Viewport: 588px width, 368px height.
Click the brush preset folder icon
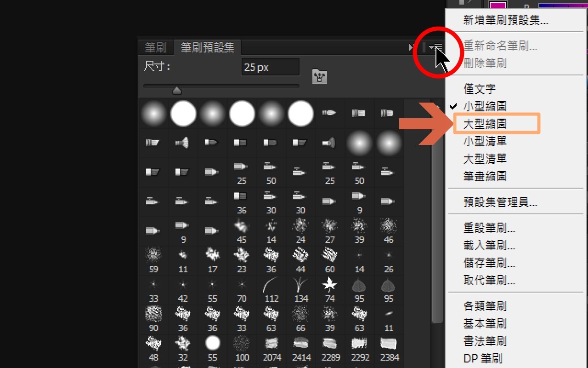(319, 76)
